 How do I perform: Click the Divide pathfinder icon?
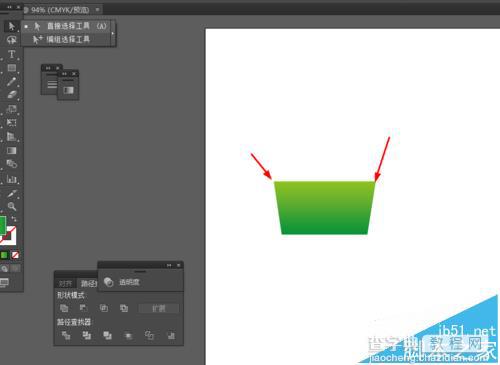(66, 335)
